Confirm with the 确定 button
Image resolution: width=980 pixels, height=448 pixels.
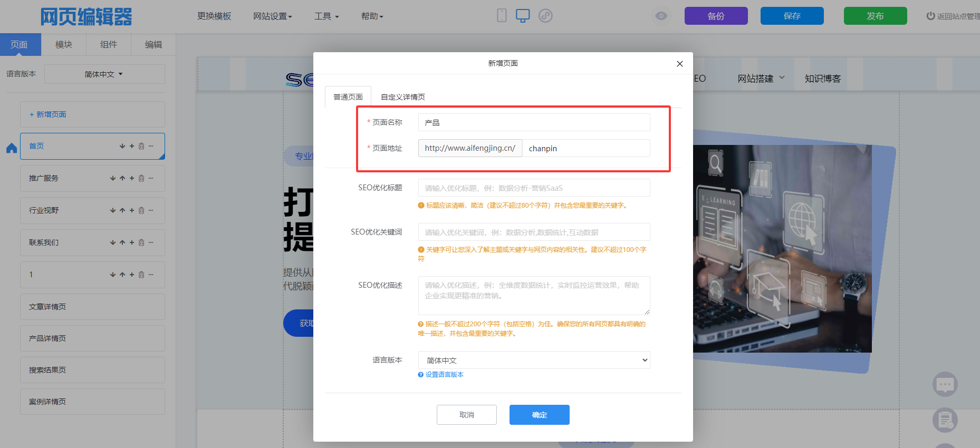539,415
